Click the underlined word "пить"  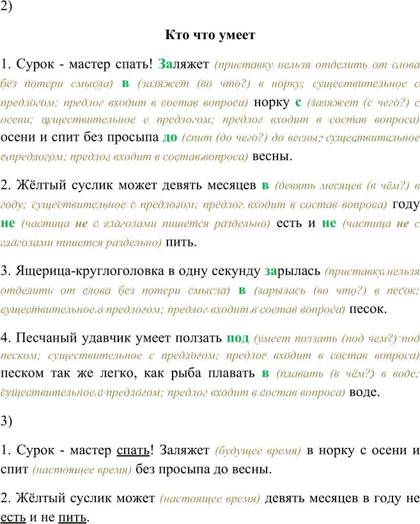click(x=72, y=518)
